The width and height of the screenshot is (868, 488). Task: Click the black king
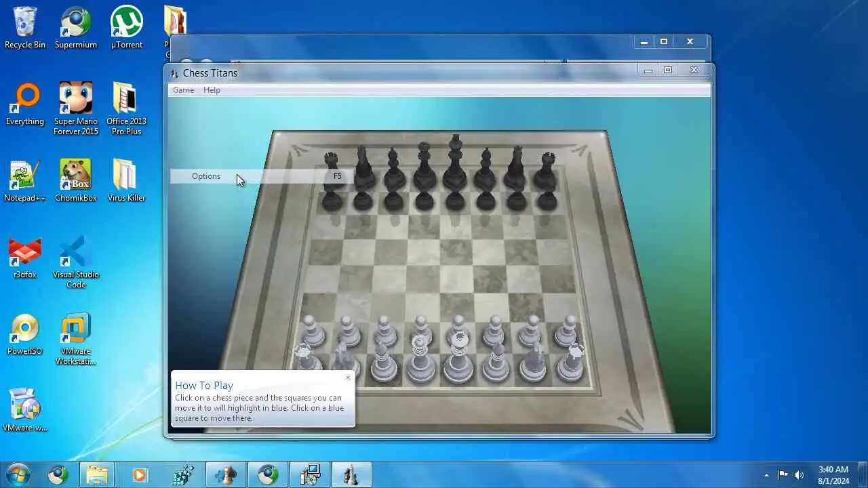(455, 163)
